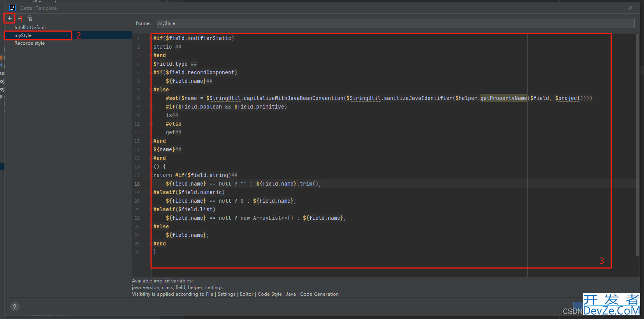The image size is (644, 319).
Task: Click 'return #if($field.string)##' line
Action: coord(195,175)
